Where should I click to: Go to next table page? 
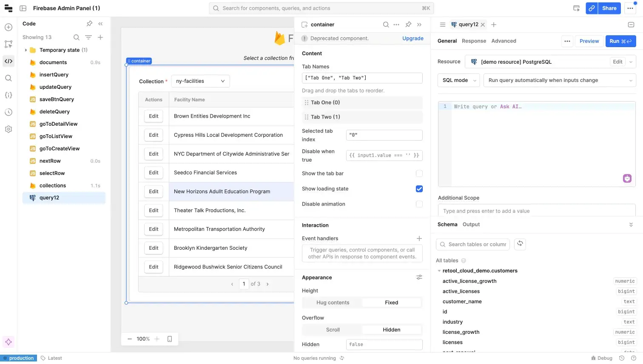[x=267, y=284]
